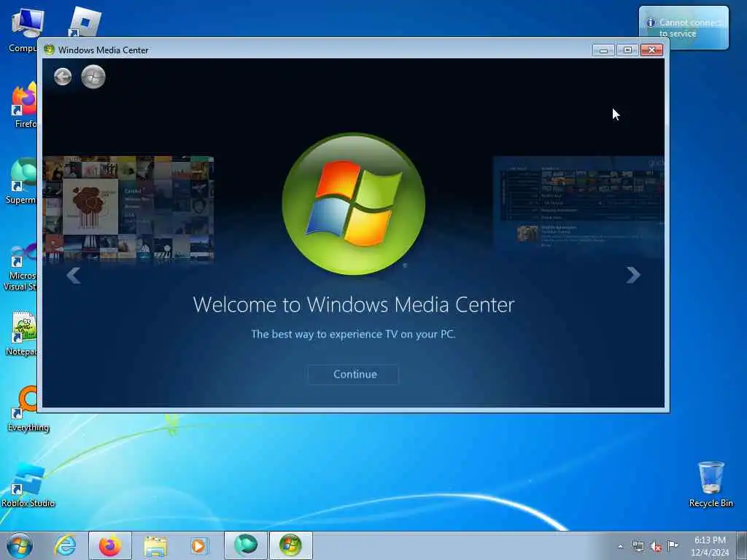This screenshot has width=747, height=560.
Task: Open the Windows Start menu orb
Action: [x=20, y=545]
